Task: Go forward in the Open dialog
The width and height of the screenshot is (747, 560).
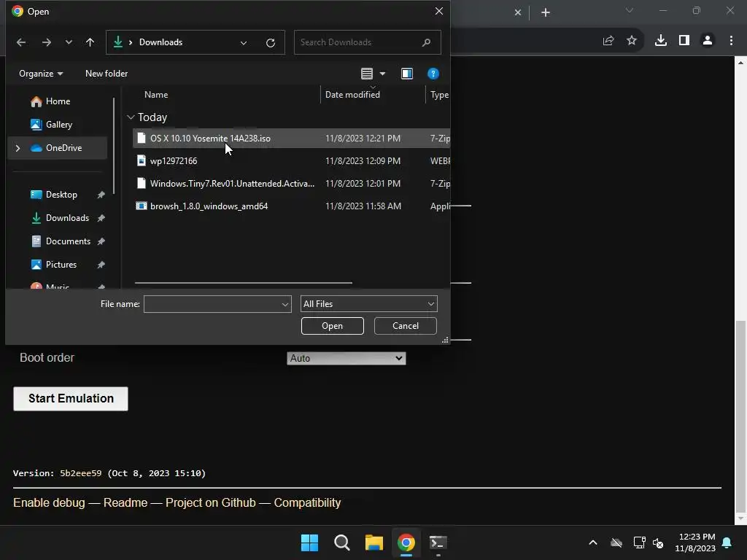Action: tap(46, 42)
